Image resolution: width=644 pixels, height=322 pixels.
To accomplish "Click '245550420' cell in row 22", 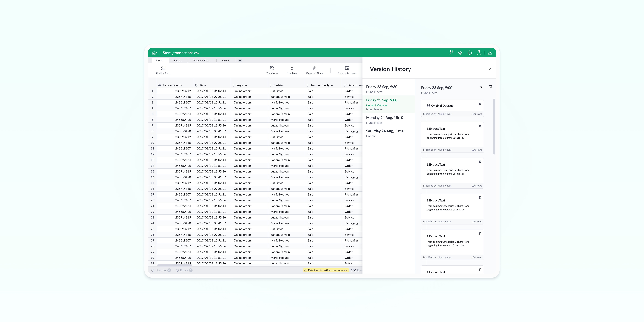I will tap(175, 212).
